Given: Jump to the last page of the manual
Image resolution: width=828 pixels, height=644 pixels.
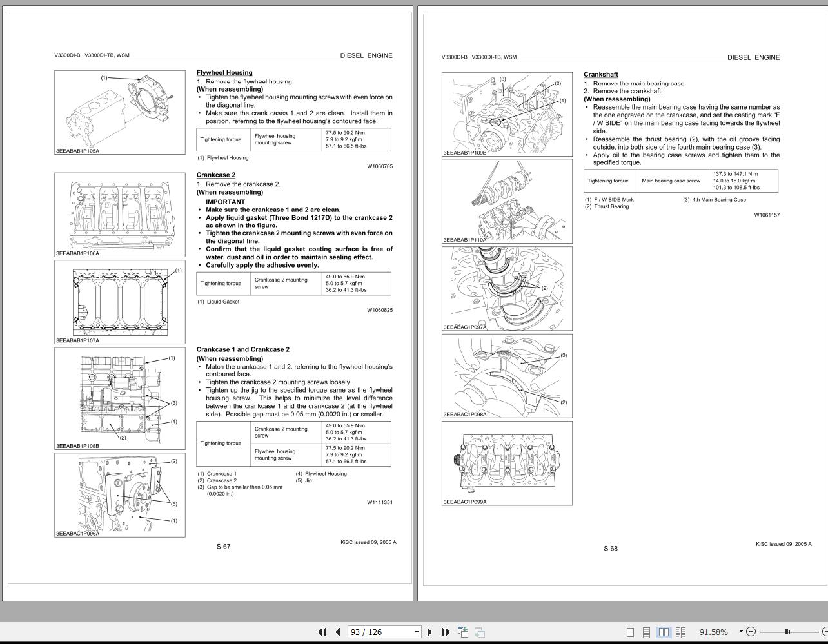Looking at the screenshot, I should (446, 632).
